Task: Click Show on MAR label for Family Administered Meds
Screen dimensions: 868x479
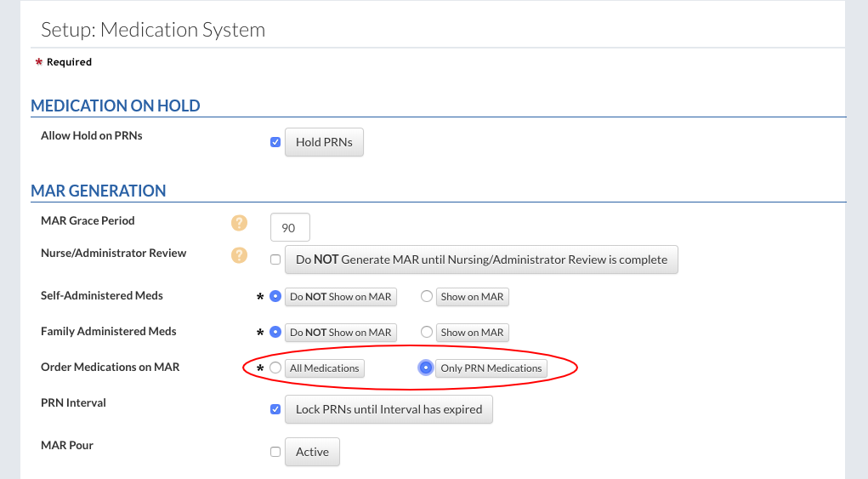Action: pyautogui.click(x=472, y=333)
